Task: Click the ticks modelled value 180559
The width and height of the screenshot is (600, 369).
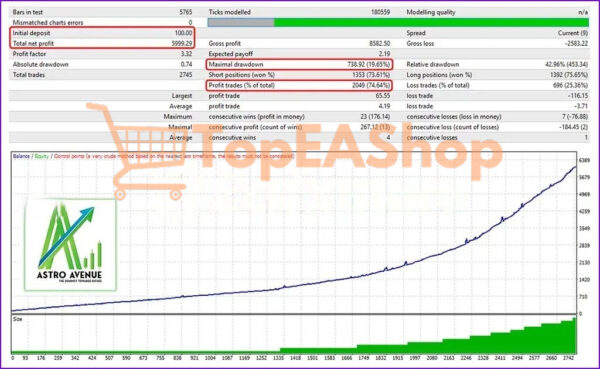Action: pyautogui.click(x=380, y=12)
